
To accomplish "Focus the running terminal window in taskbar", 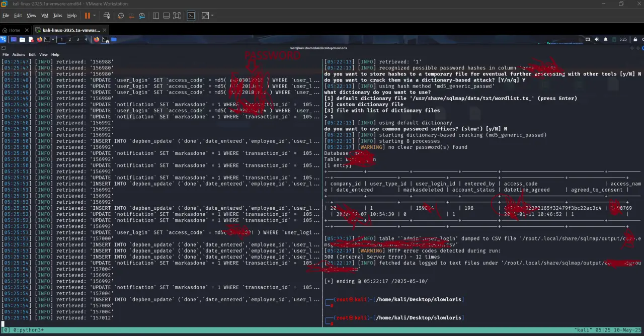I will [105, 39].
